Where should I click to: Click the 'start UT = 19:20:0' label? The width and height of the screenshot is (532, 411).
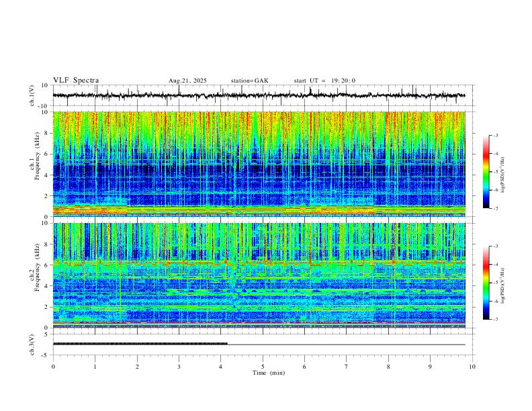click(x=324, y=81)
